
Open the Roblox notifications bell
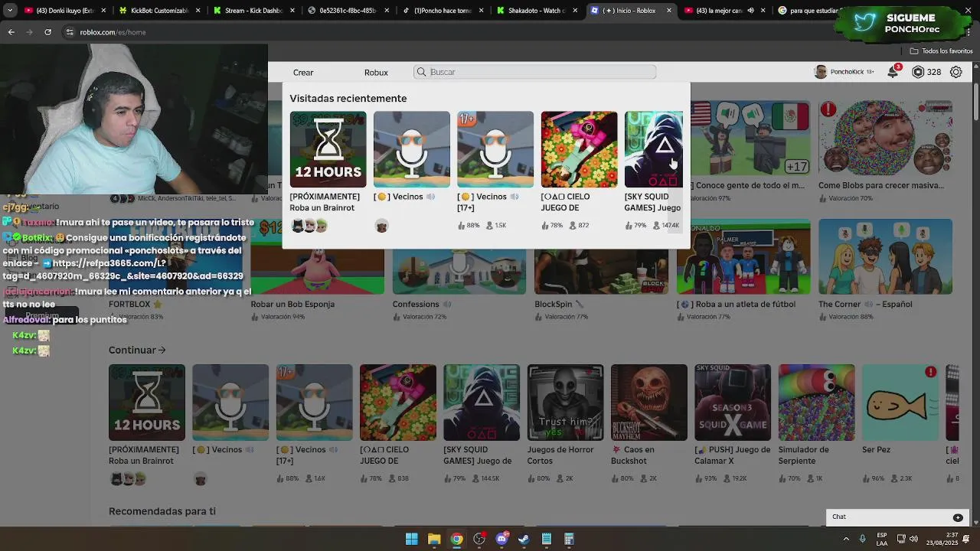[893, 72]
